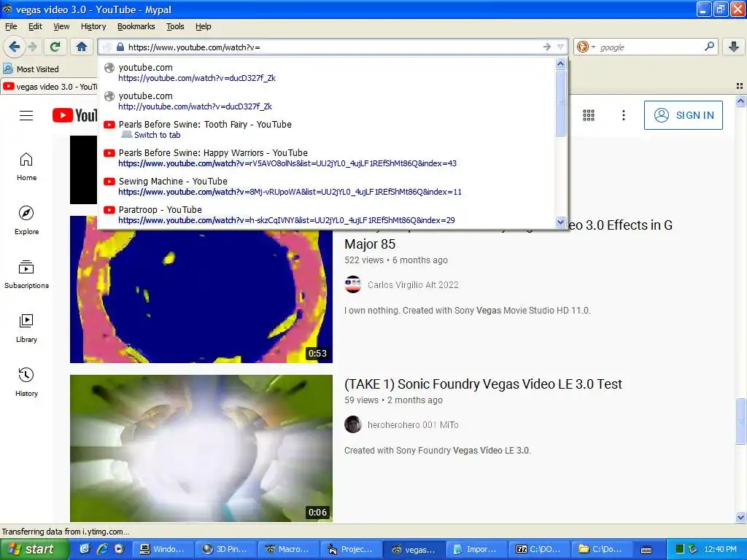Open the View menu
The width and height of the screenshot is (747, 560).
click(61, 26)
